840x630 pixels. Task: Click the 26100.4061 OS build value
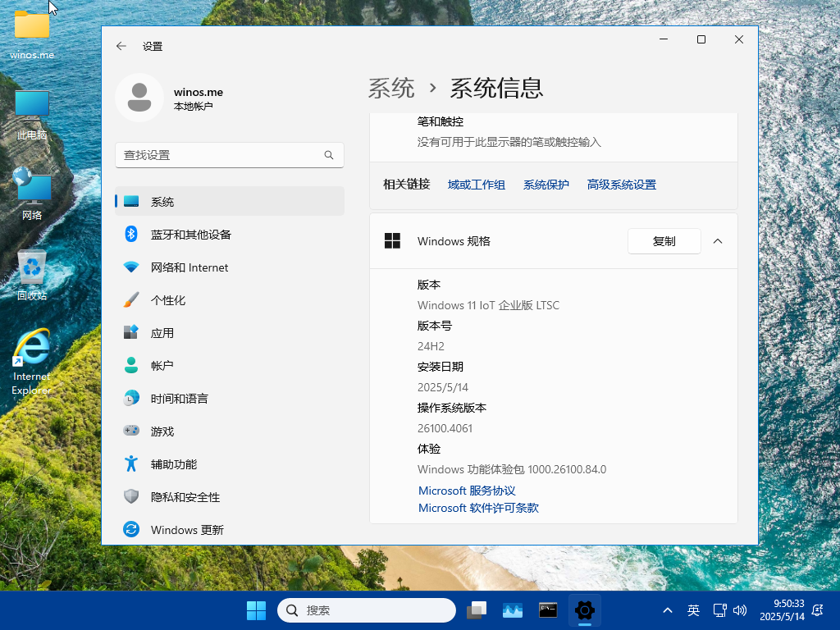point(445,428)
